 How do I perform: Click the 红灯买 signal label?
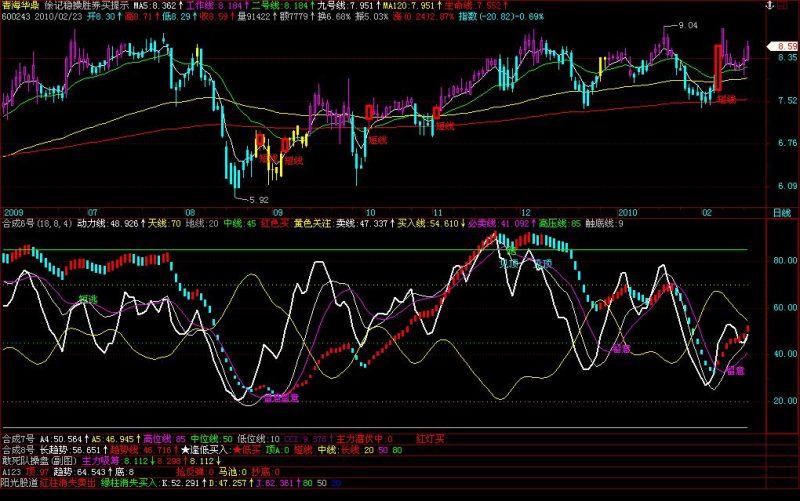(x=430, y=439)
